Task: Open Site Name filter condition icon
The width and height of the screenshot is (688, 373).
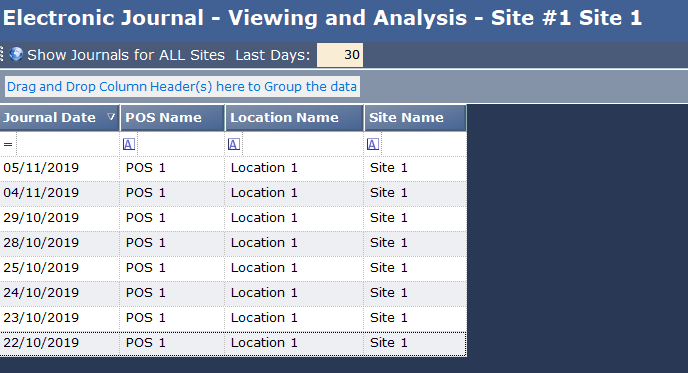Action: [x=373, y=144]
